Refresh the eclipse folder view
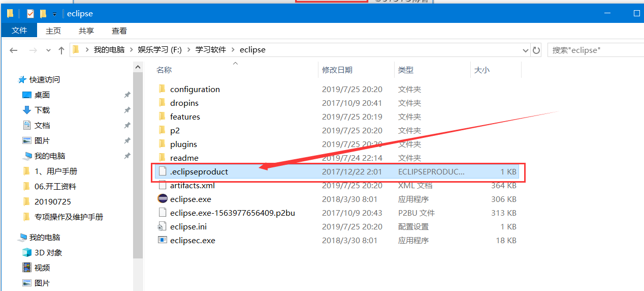The image size is (644, 291). point(536,50)
